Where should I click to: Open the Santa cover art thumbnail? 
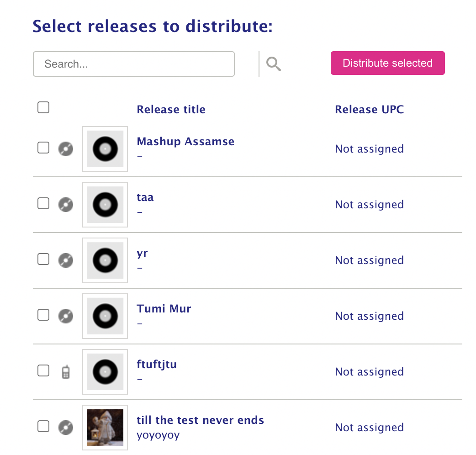(105, 428)
